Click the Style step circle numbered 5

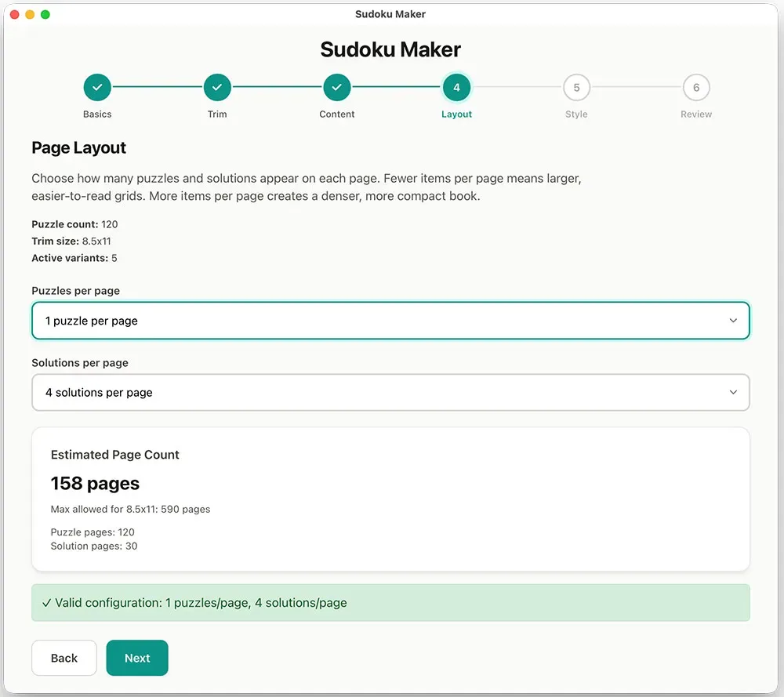tap(576, 87)
